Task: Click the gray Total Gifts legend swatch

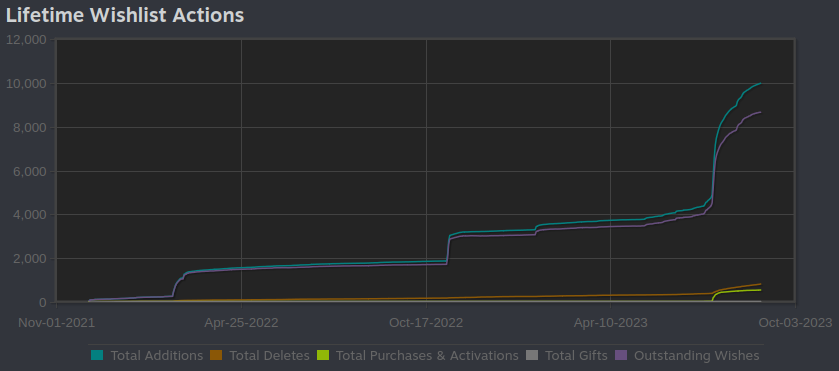Action: (x=532, y=355)
